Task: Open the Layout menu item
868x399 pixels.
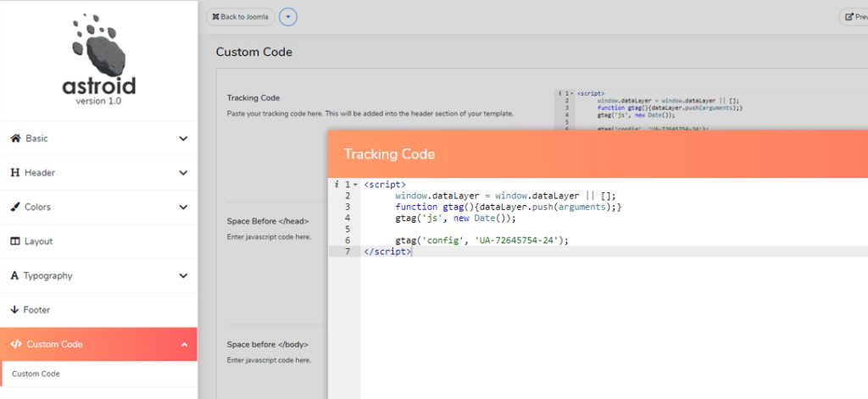Action: tap(98, 241)
